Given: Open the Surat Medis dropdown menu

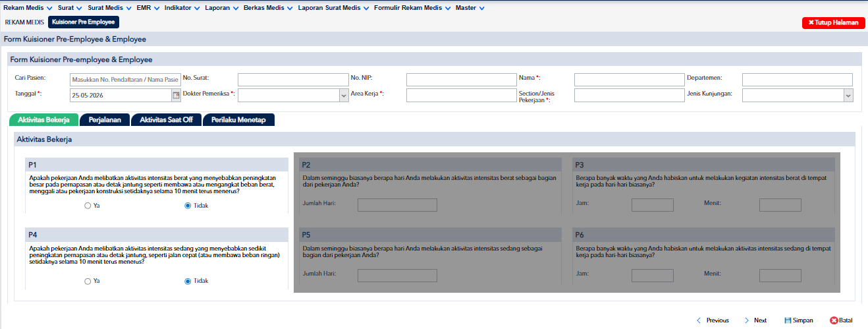Looking at the screenshot, I should (109, 8).
